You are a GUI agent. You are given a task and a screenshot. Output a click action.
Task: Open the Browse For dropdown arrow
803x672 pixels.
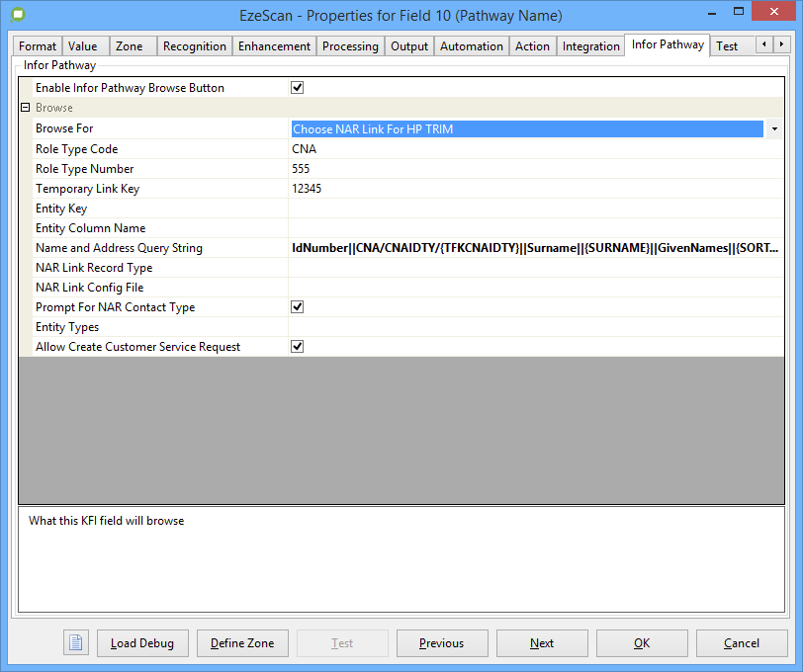coord(773,128)
